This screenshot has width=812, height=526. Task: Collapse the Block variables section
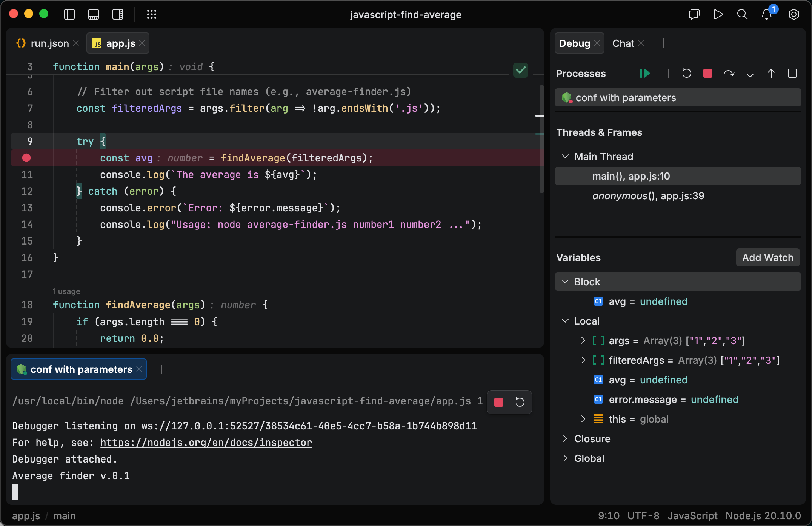[565, 281]
